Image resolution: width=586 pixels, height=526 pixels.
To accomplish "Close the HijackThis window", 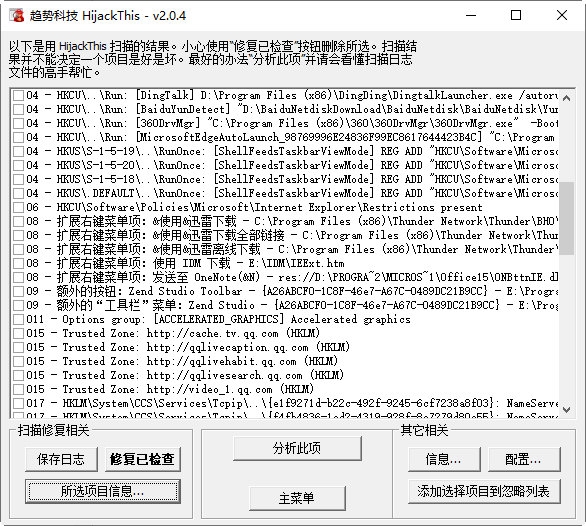I will [562, 15].
